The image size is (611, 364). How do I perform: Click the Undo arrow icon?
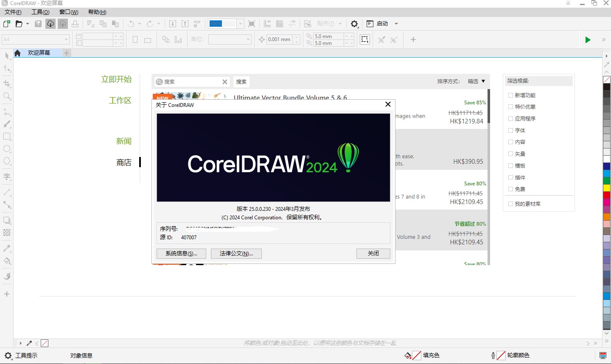coord(131,24)
